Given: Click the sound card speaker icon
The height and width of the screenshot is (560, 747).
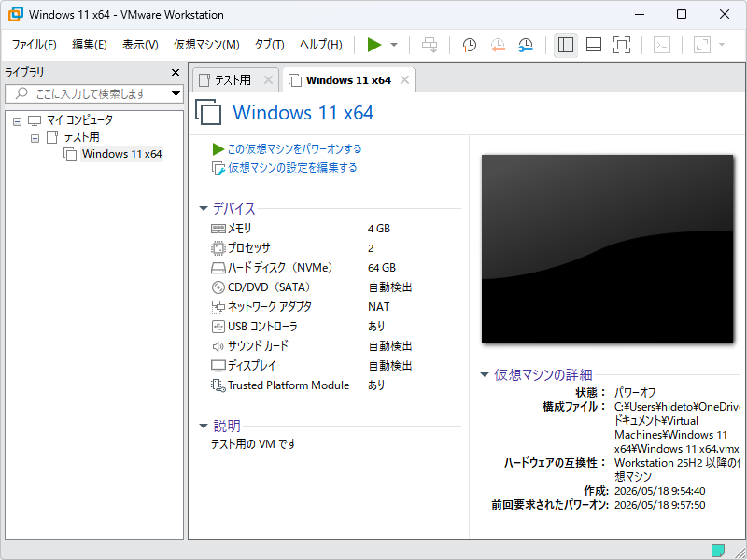Looking at the screenshot, I should pyautogui.click(x=218, y=346).
